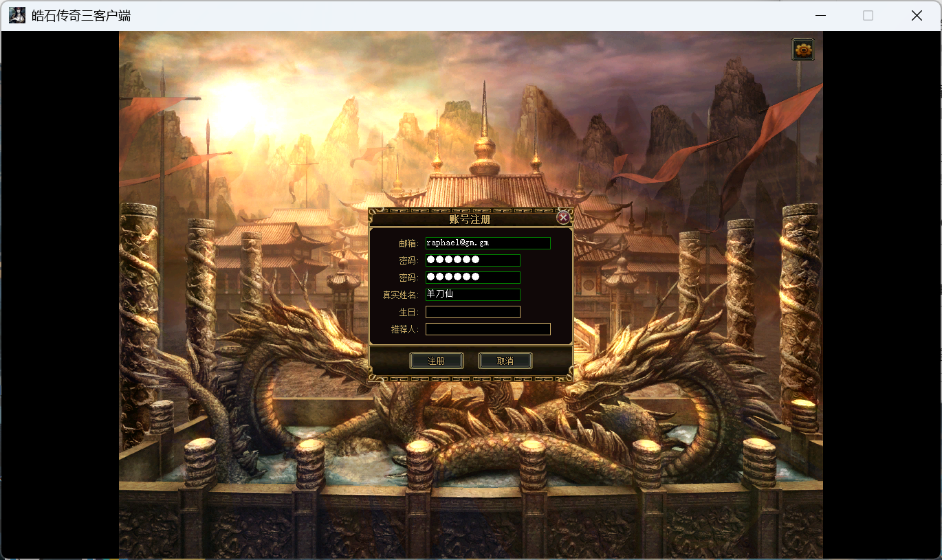The width and height of the screenshot is (942, 560).
Task: Select the 真实姓名 field containing 羊刀仙
Action: tap(472, 295)
